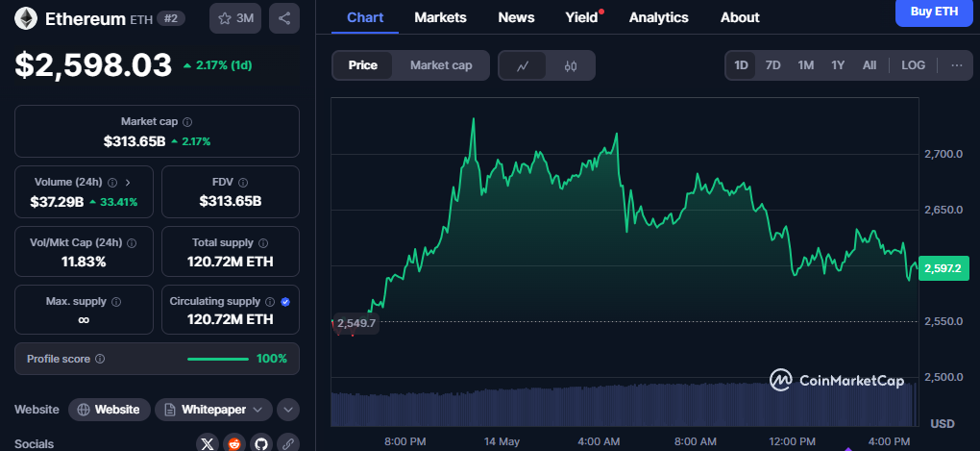Switch to line chart view icon

[x=523, y=65]
